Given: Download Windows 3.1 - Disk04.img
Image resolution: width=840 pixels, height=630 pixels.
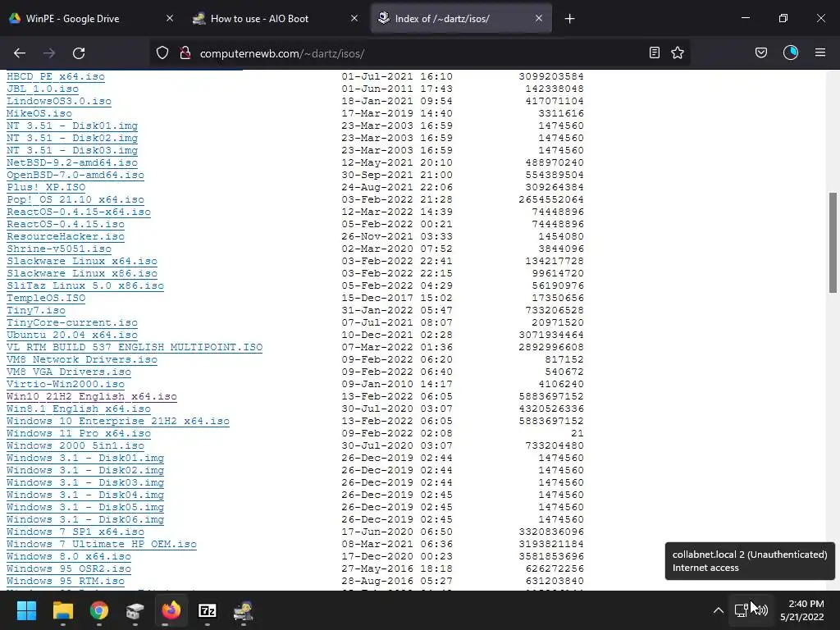Looking at the screenshot, I should 85,495.
